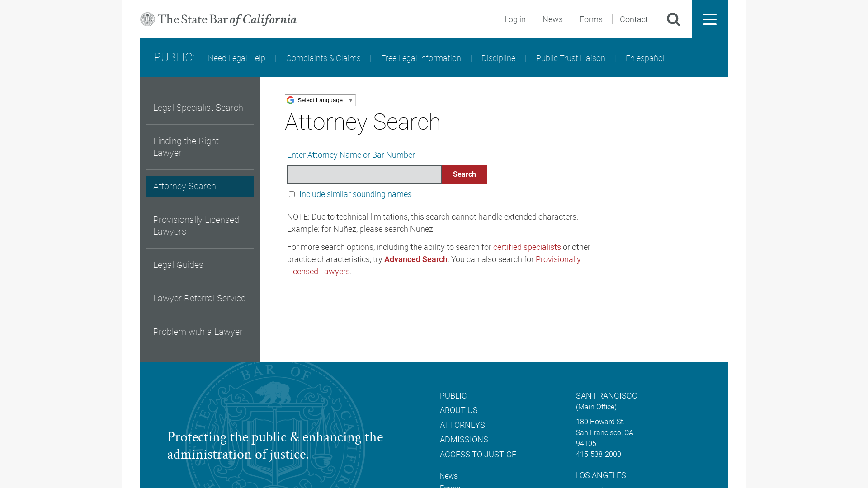Click the SAN FRANCISCO office heading
This screenshot has width=868, height=488.
[606, 396]
